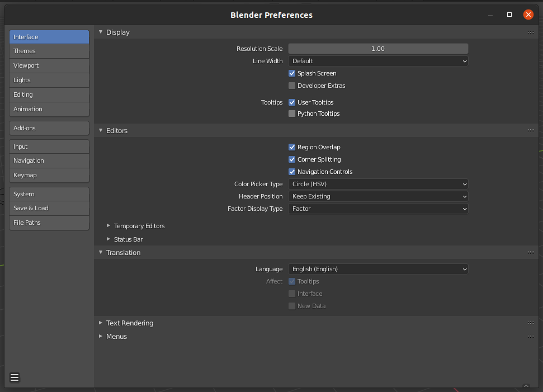The height and width of the screenshot is (392, 543).
Task: Expand the Text Rendering panel
Action: [101, 323]
